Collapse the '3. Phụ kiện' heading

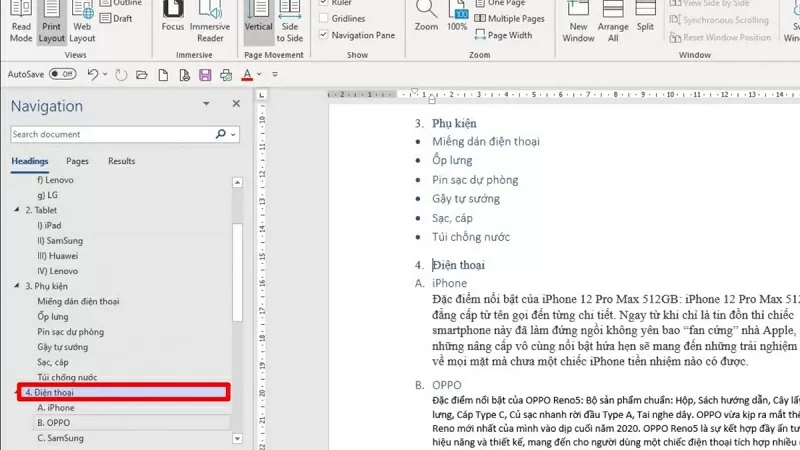(16, 286)
